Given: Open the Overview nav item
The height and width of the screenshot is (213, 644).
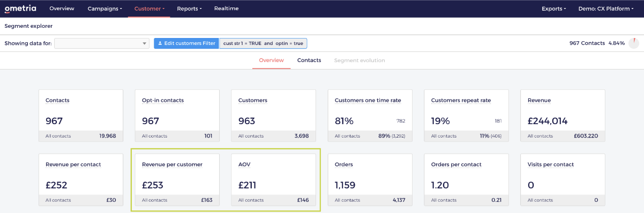Looking at the screenshot, I should (62, 9).
